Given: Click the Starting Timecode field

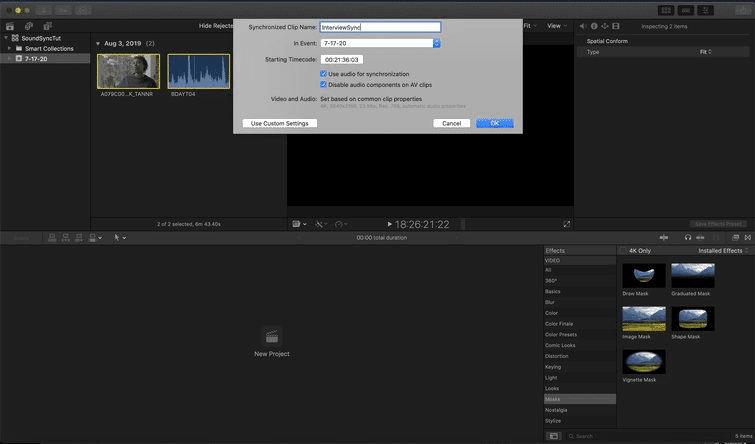Looking at the screenshot, I should pyautogui.click(x=342, y=60).
